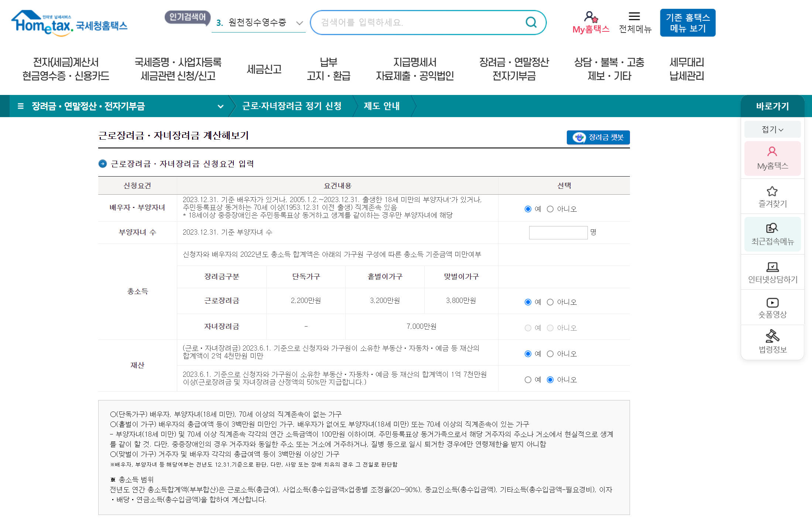Image resolution: width=812 pixels, height=529 pixels.
Task: Click the 검색어를 입력하세요 search box
Action: [x=417, y=23]
